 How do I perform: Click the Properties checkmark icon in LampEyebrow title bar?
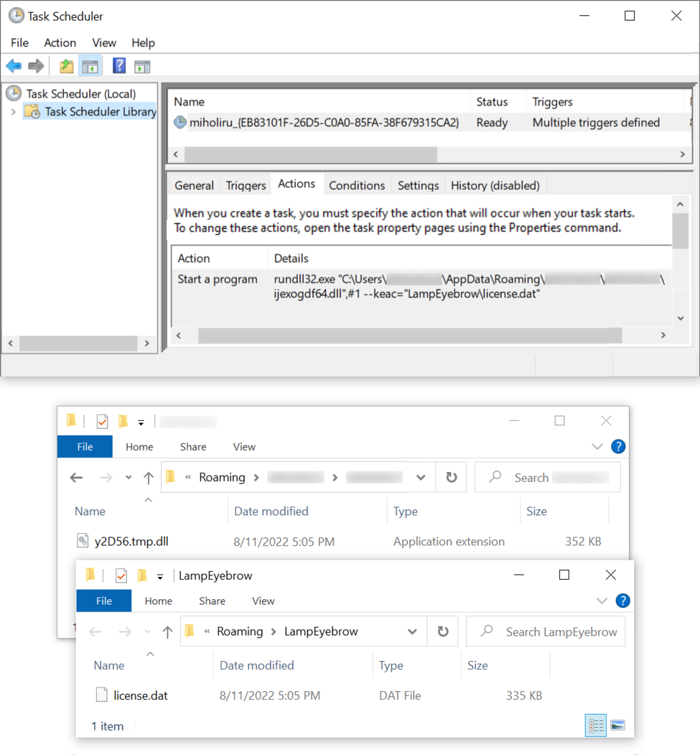121,575
